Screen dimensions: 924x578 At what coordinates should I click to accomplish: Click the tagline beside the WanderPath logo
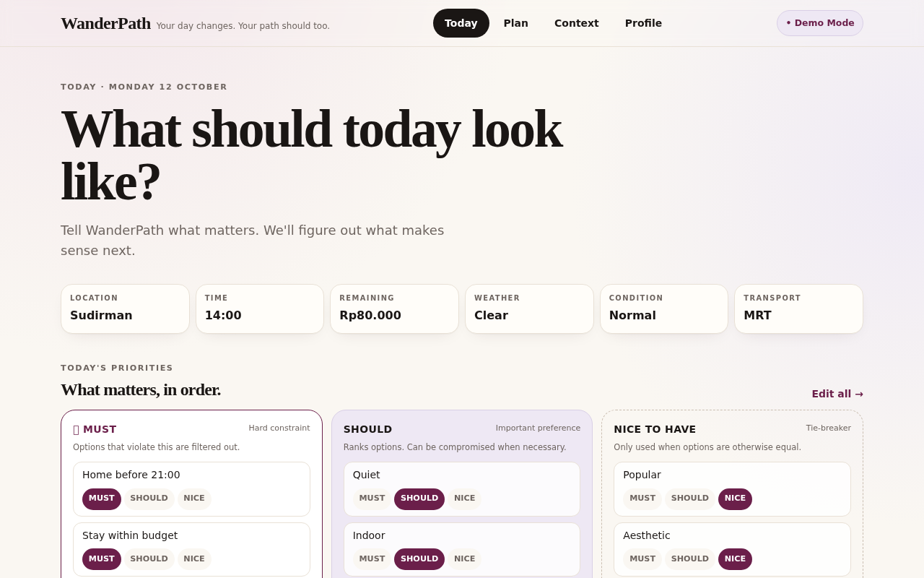[243, 26]
